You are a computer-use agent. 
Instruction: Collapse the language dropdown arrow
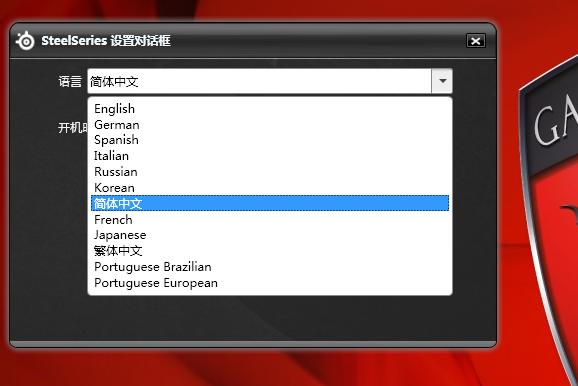(x=442, y=81)
